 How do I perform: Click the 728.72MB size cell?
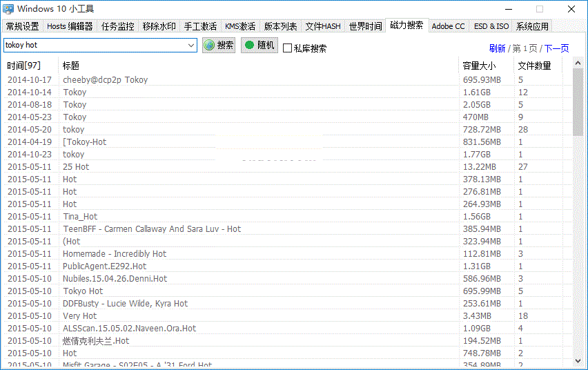pyautogui.click(x=482, y=130)
